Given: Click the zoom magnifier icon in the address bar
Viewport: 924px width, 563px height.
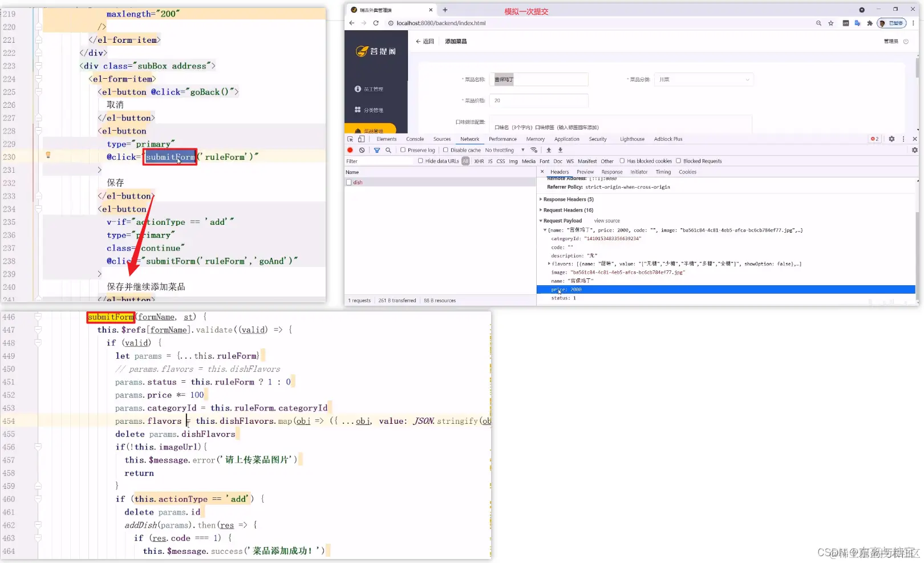Looking at the screenshot, I should click(818, 23).
